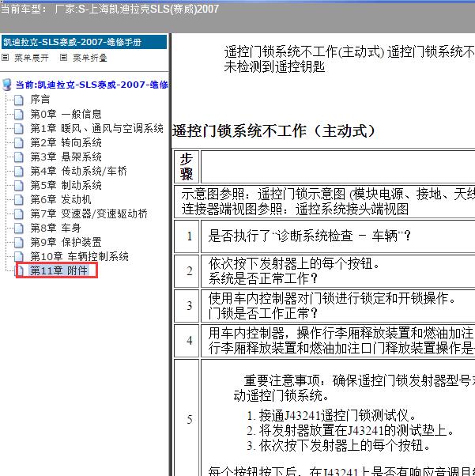Select chapter 第11章 附件

point(59,270)
